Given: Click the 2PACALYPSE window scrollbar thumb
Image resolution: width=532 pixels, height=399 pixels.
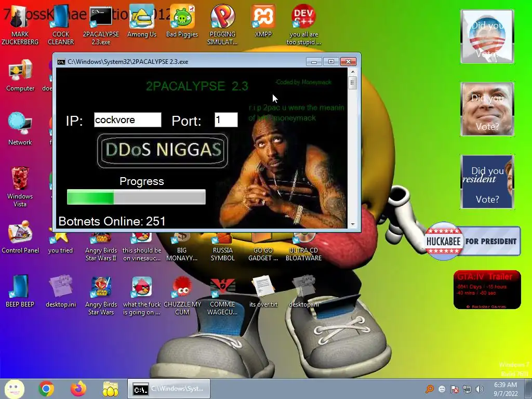Looking at the screenshot, I should (353, 83).
